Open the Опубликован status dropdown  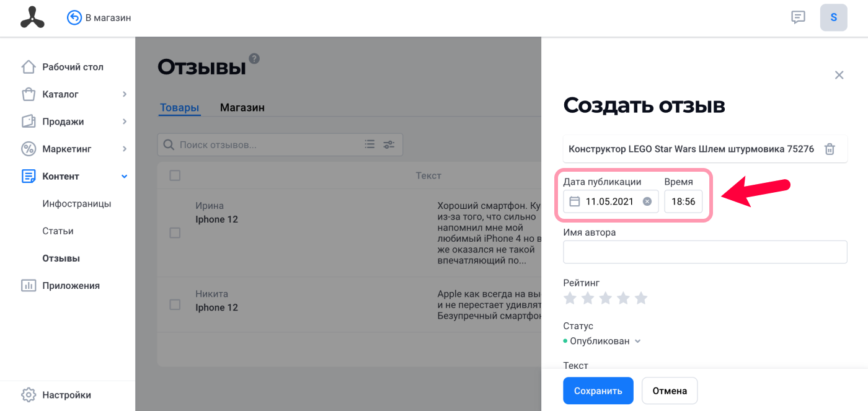coord(602,341)
